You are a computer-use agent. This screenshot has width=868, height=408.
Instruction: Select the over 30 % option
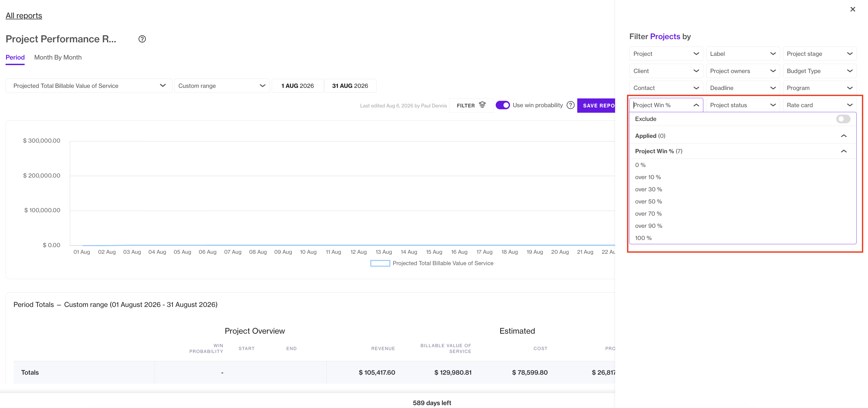coord(743,189)
